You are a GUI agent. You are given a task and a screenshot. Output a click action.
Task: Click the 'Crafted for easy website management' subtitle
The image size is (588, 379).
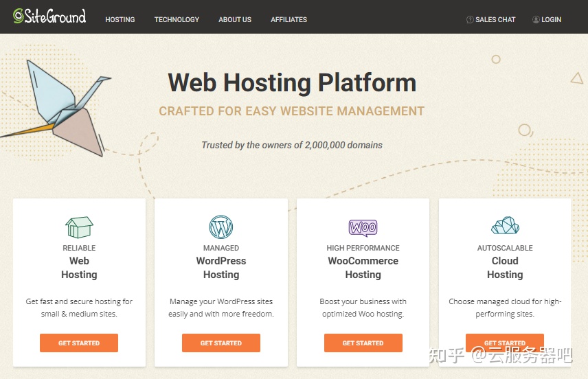click(291, 111)
